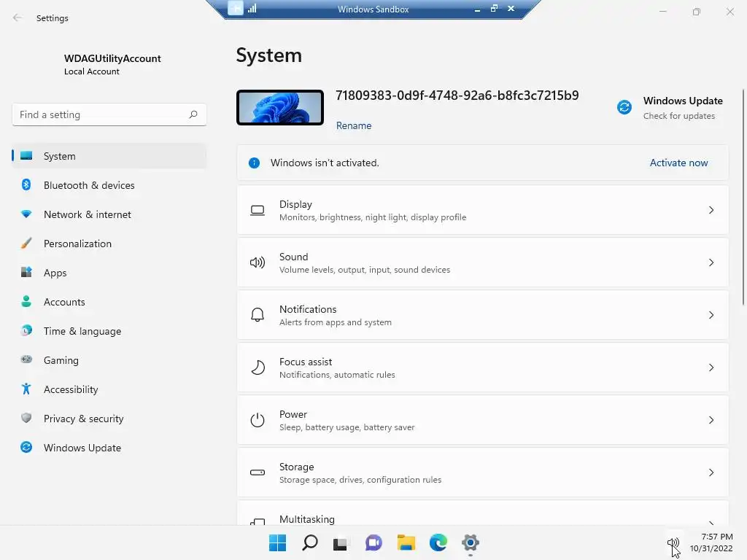747x560 pixels.
Task: Click inside the Find a setting box
Action: coord(109,114)
